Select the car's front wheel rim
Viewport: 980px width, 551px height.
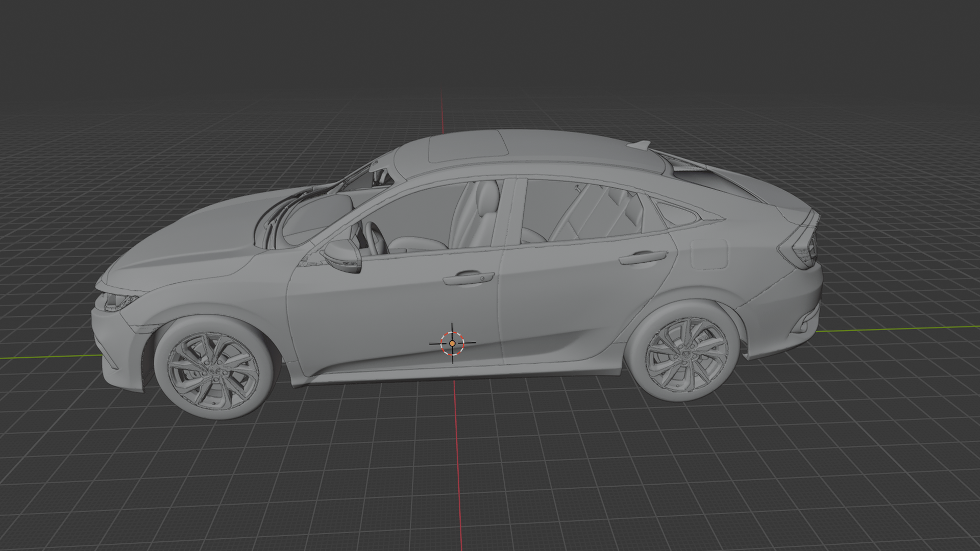(x=213, y=370)
